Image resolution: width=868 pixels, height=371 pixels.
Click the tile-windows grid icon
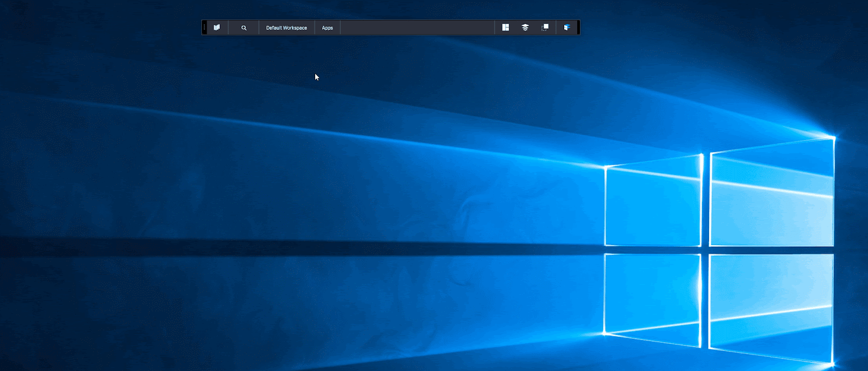tap(506, 27)
